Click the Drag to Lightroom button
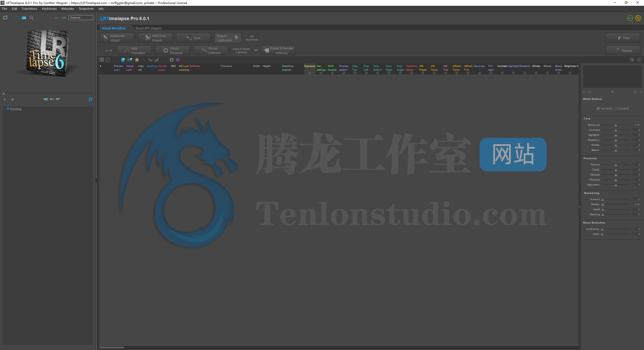The height and width of the screenshot is (350, 644). pos(228,38)
